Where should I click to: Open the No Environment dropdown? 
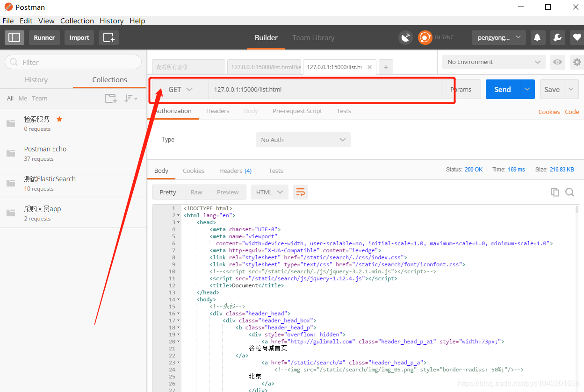(494, 62)
